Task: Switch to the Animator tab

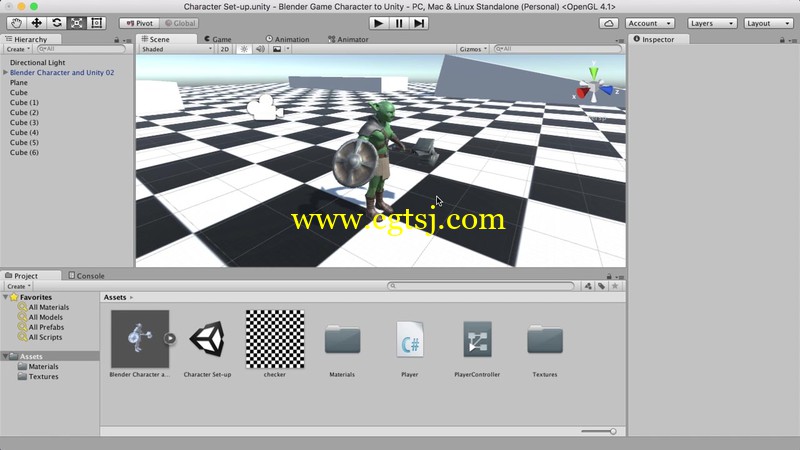Action: point(348,39)
